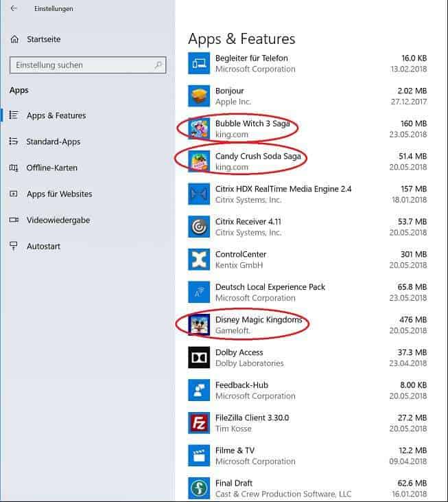Click the Final Draft icon
Image resolution: width=448 pixels, height=502 pixels.
click(x=199, y=488)
